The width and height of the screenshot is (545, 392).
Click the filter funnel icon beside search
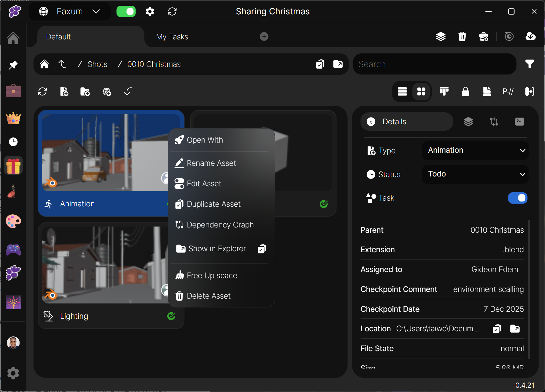[529, 64]
